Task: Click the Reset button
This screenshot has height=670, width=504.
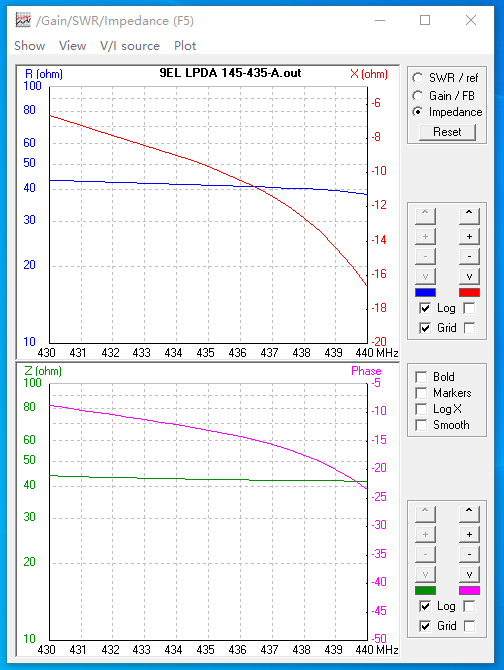Action: pyautogui.click(x=447, y=132)
